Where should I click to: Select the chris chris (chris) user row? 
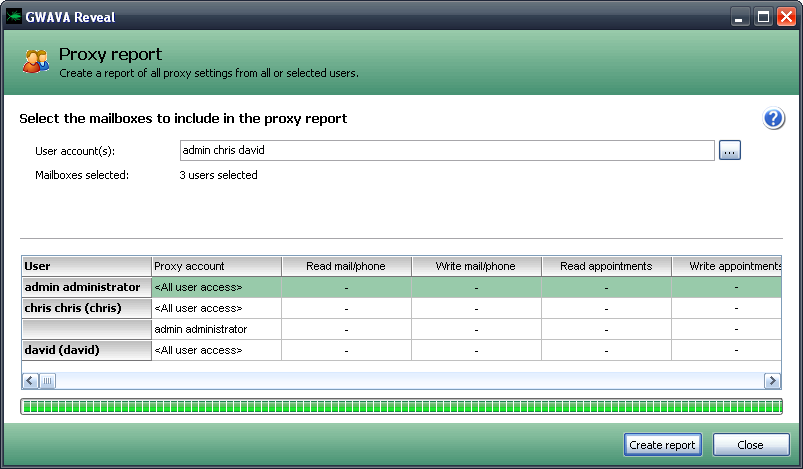(87, 308)
